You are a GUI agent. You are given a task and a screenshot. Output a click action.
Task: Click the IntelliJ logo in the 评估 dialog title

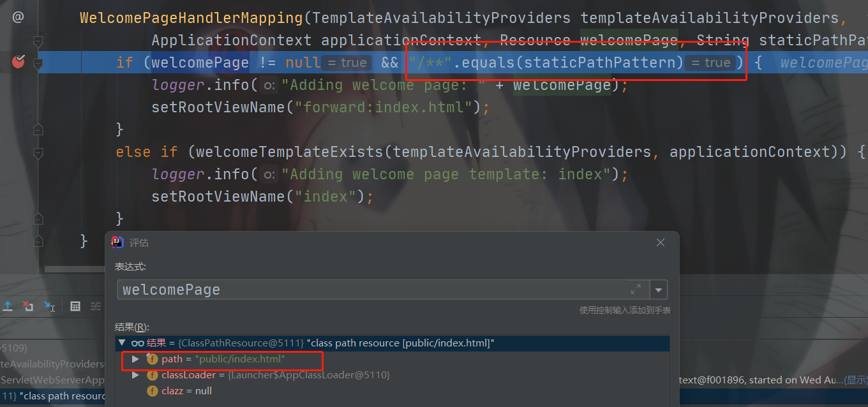(117, 242)
